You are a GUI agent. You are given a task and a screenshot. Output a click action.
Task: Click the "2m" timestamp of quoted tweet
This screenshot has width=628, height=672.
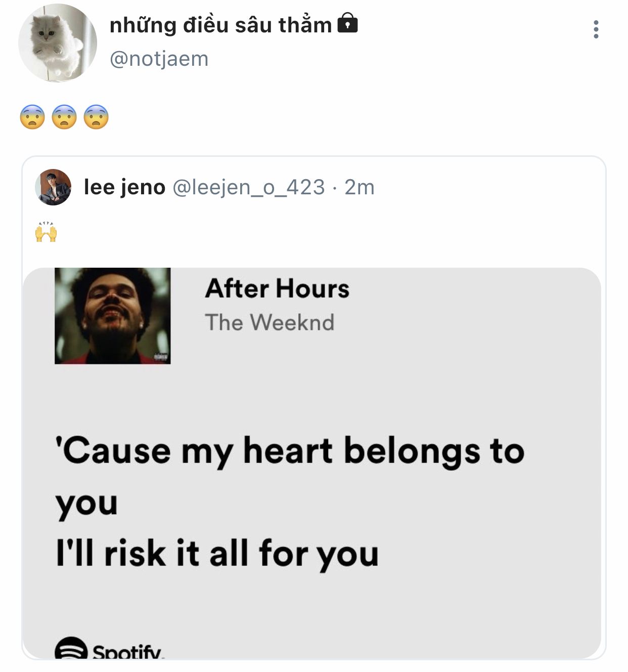tap(359, 187)
